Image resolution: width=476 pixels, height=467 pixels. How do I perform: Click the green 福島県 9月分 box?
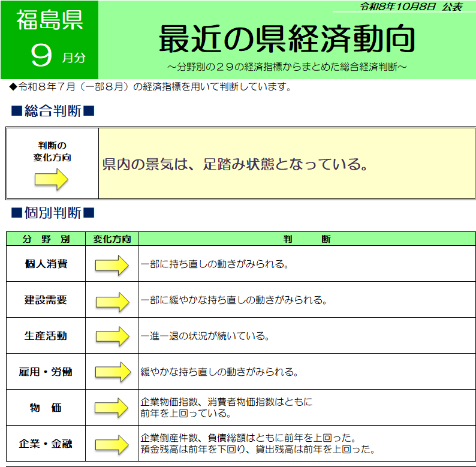pyautogui.click(x=50, y=40)
